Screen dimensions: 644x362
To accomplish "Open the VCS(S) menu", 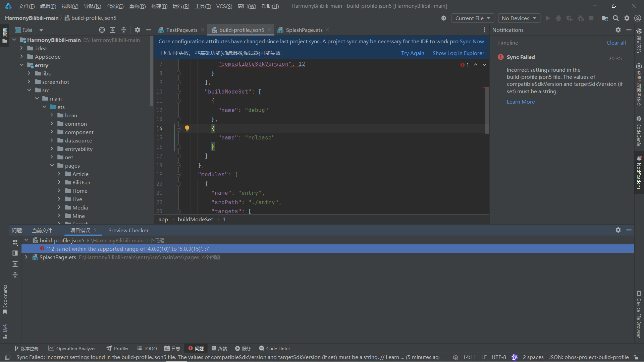I will coord(224,6).
